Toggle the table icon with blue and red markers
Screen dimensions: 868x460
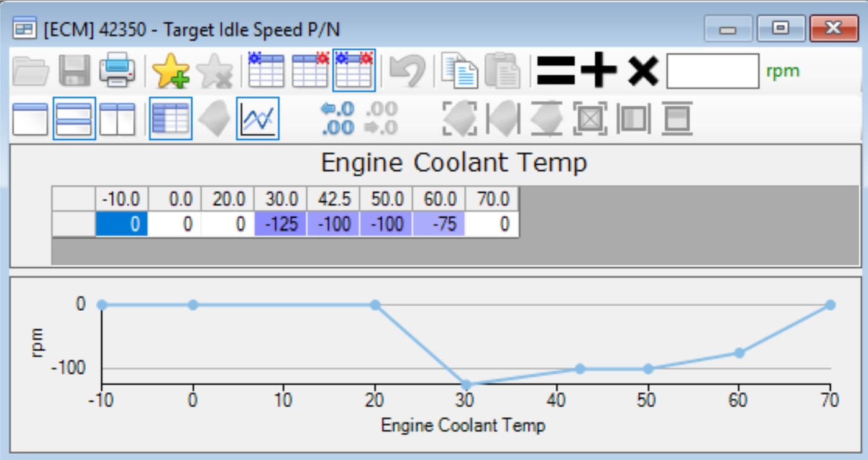click(x=354, y=70)
